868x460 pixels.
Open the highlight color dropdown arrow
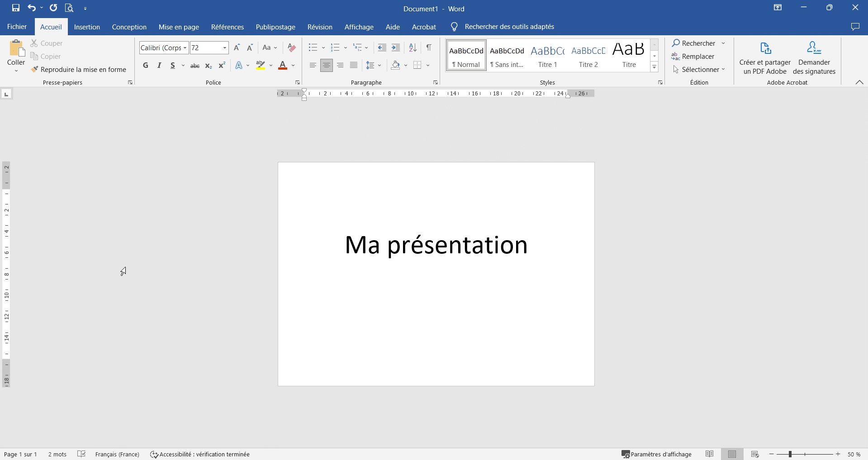[x=271, y=66]
